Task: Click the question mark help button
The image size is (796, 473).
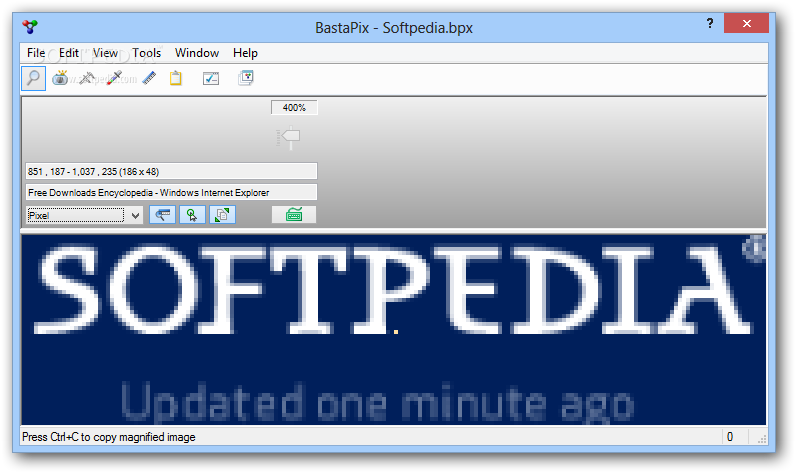Action: coord(710,23)
